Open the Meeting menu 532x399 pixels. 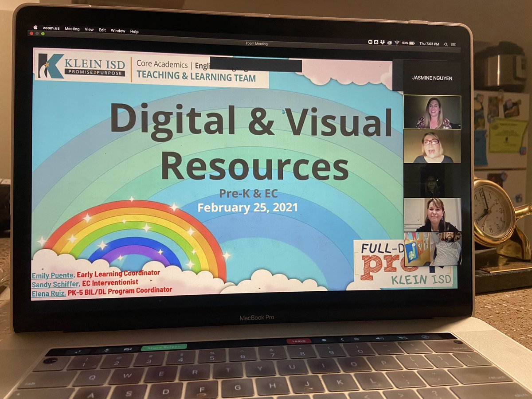[x=72, y=29]
